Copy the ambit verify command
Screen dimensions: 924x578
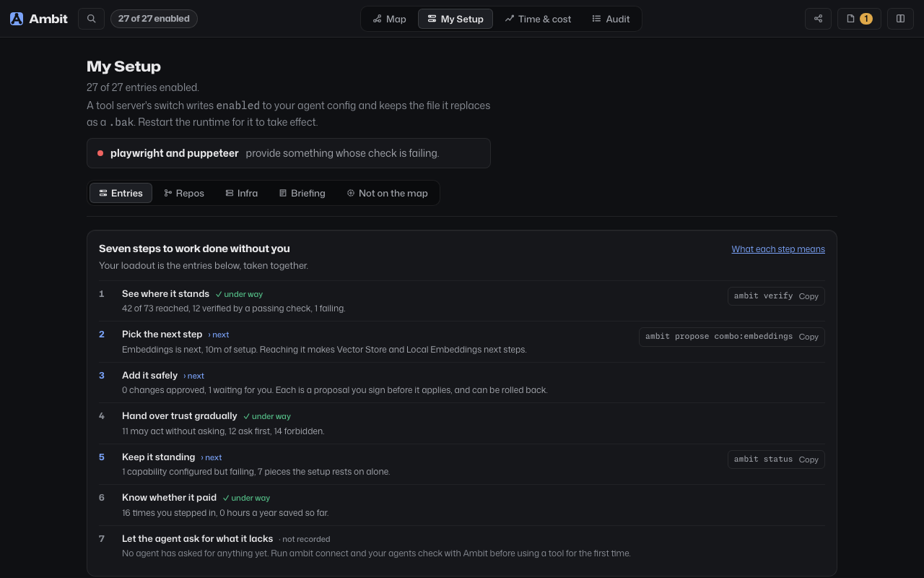click(x=808, y=296)
